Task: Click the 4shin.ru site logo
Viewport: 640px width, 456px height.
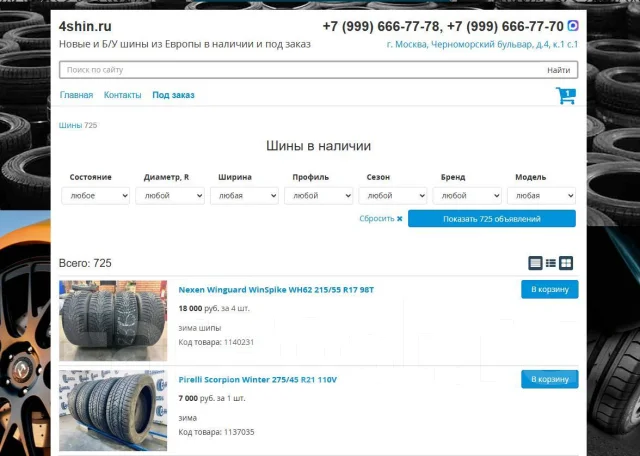Action: tap(85, 27)
